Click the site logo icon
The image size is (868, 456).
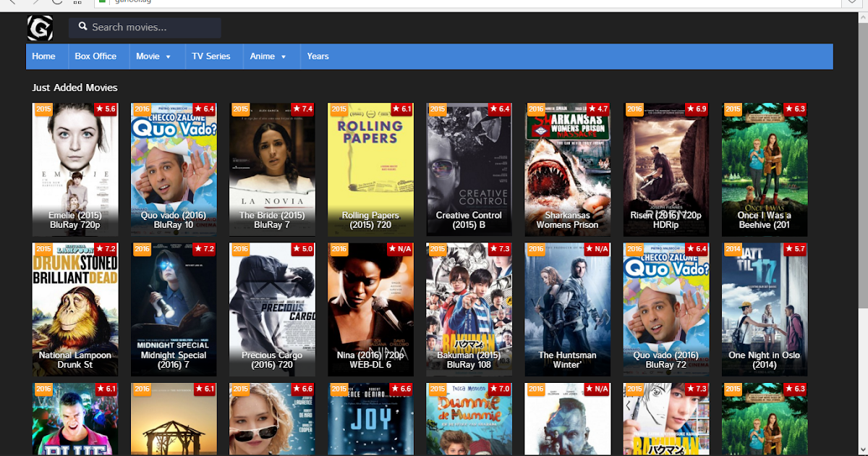40,28
